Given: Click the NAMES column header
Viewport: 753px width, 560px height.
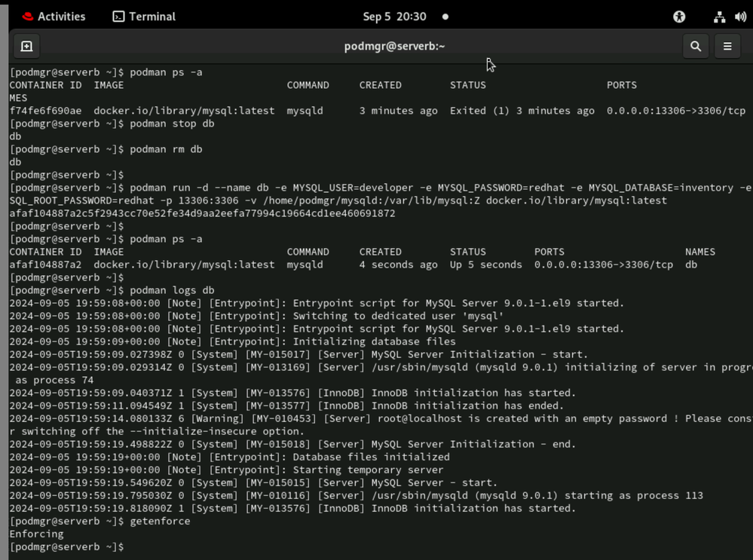Looking at the screenshot, I should pos(700,252).
